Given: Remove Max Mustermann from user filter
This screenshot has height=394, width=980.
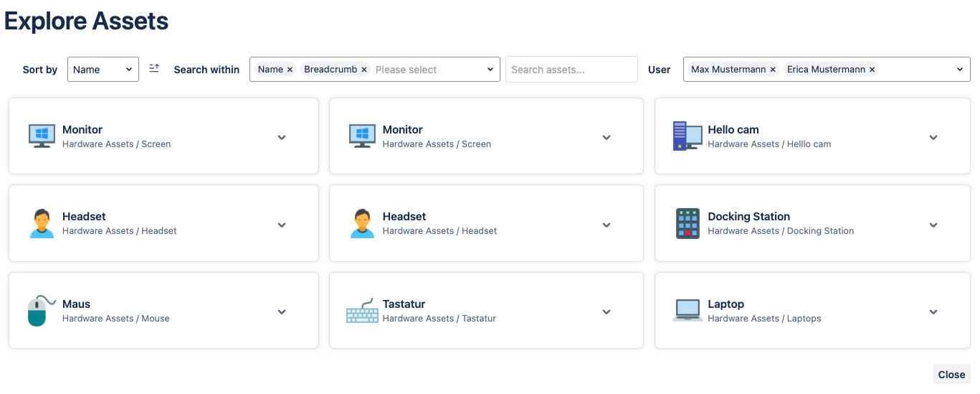Looking at the screenshot, I should click(x=773, y=70).
